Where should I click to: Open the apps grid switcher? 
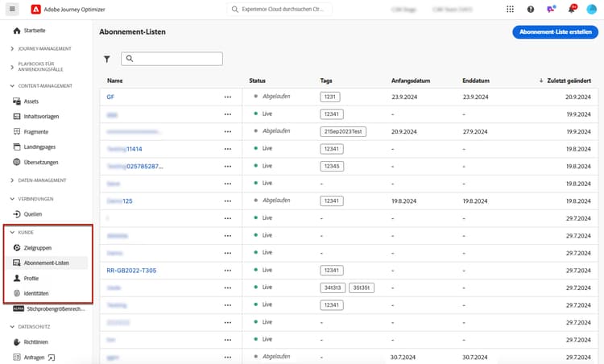click(510, 10)
